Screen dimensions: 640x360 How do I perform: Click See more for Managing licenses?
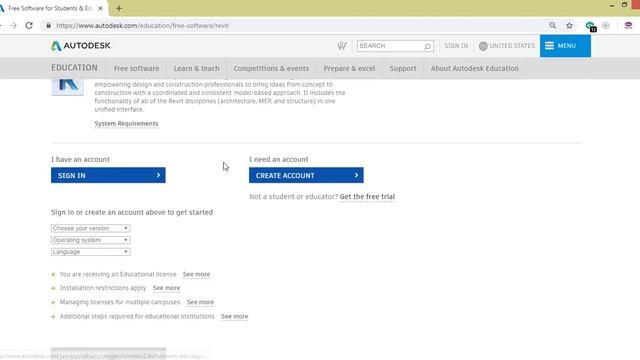click(200, 302)
